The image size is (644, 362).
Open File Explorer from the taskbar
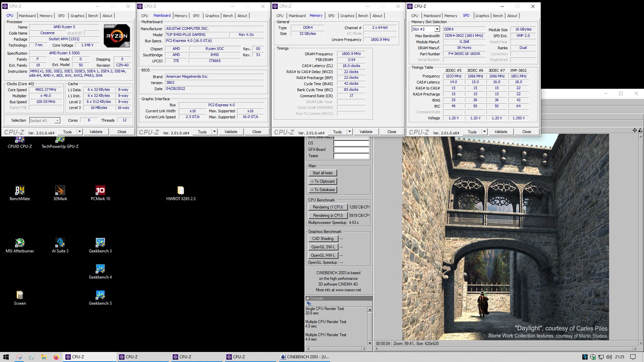point(44,357)
